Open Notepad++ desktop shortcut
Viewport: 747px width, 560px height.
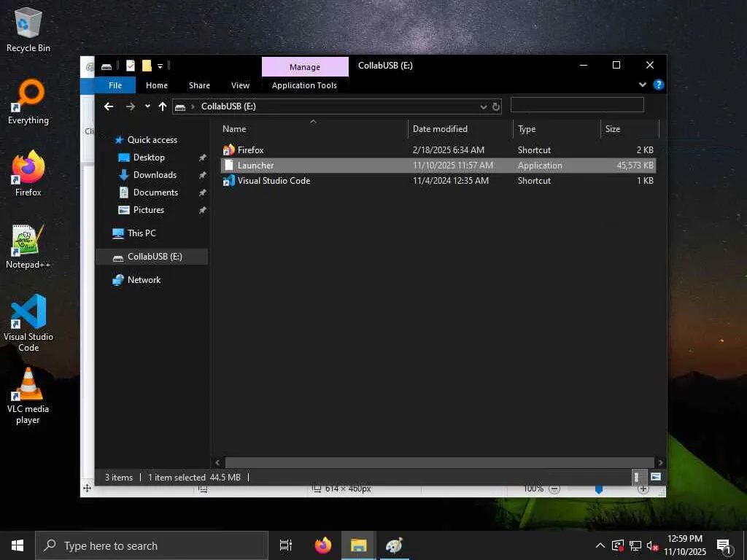(x=28, y=246)
